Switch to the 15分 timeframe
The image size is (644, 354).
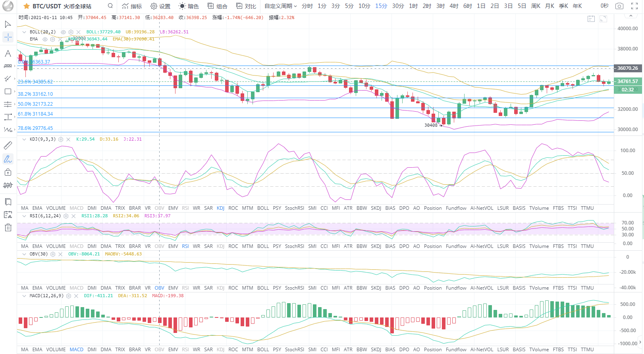(381, 6)
